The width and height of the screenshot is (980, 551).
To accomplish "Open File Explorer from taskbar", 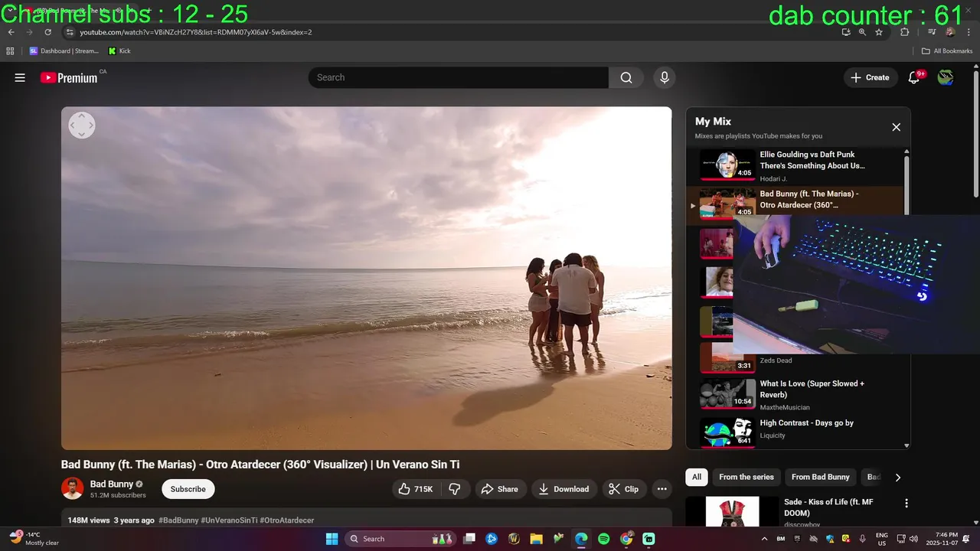I will (537, 539).
